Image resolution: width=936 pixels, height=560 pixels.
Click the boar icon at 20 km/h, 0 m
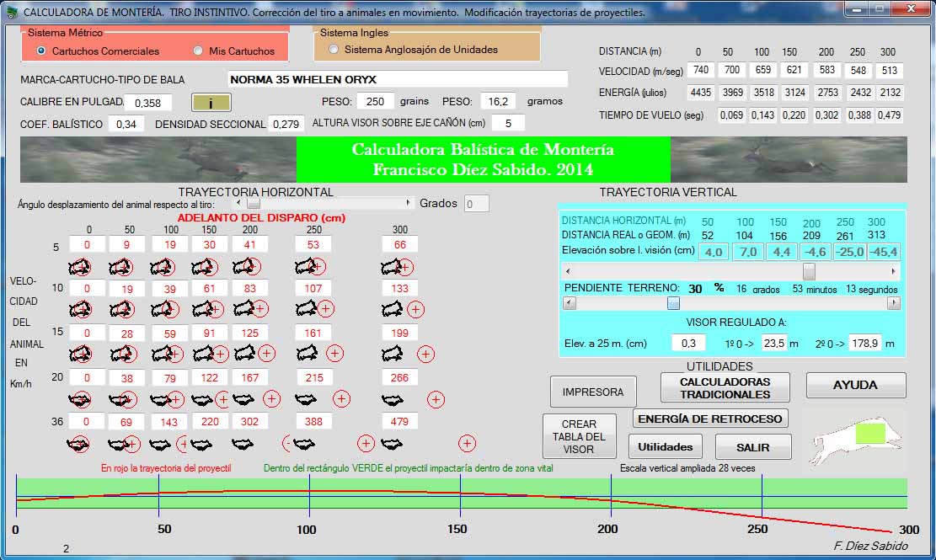tap(79, 398)
